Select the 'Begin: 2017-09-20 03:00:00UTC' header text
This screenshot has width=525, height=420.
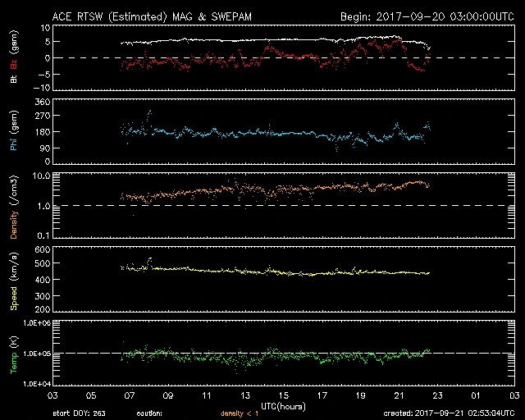[427, 16]
